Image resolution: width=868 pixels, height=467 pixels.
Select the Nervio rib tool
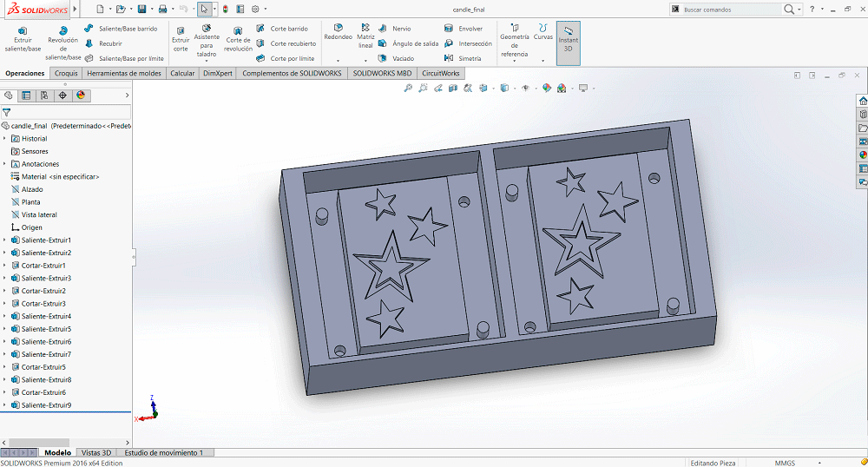pos(395,29)
